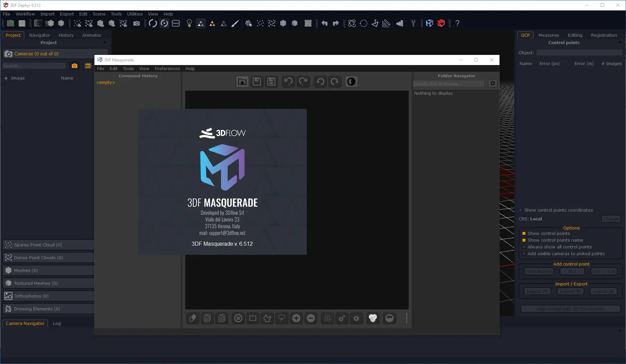
Task: Toggle the Show control points checkbox
Action: click(524, 233)
